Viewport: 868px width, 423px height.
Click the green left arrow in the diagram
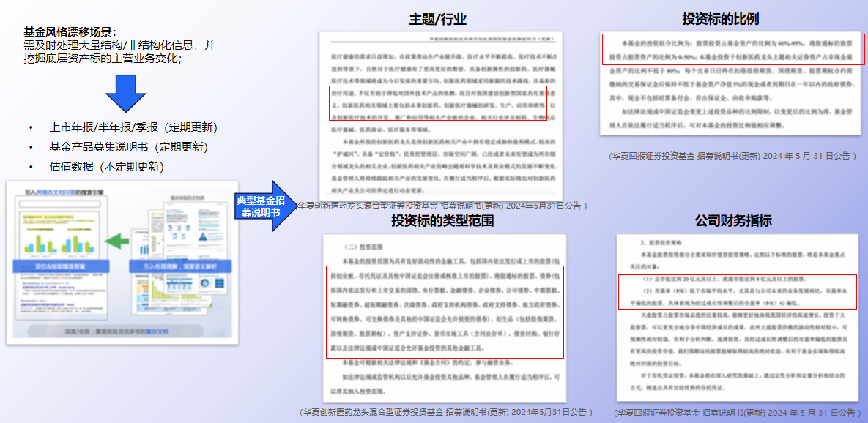point(117,241)
